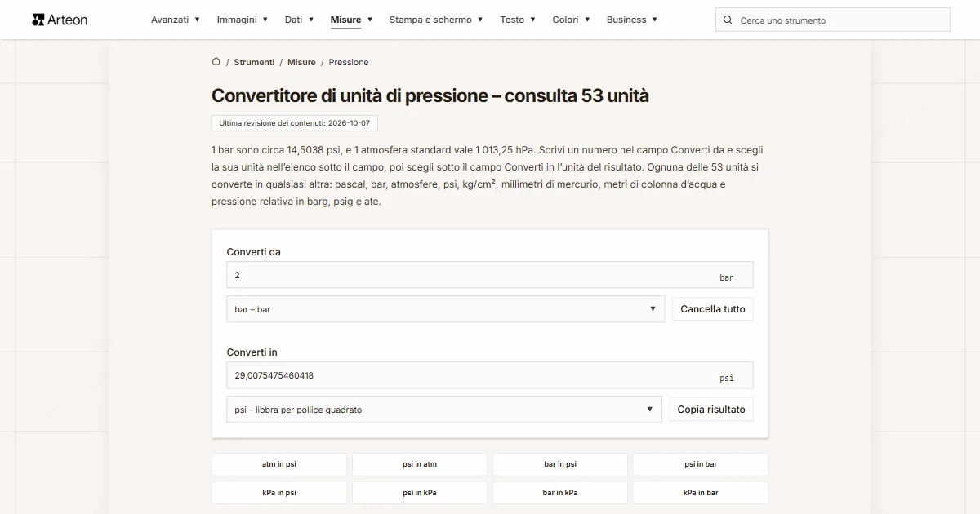Open the Testo menu
This screenshot has width=980, height=514.
(518, 20)
